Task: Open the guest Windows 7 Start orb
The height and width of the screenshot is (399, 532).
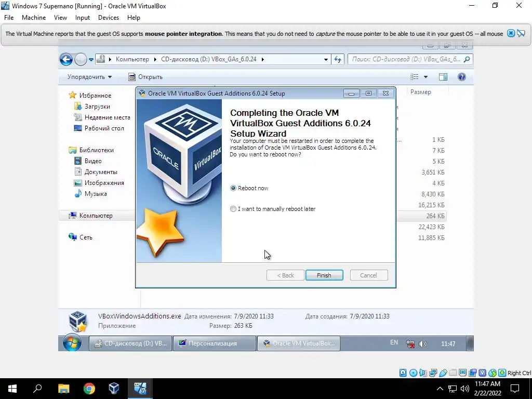Action: (x=72, y=343)
